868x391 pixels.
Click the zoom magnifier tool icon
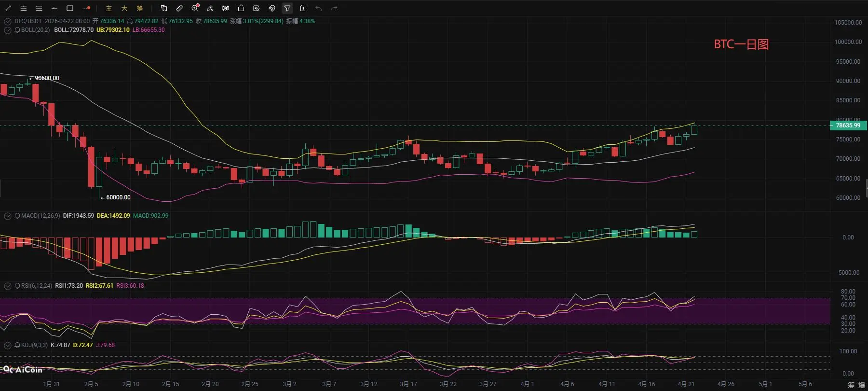pos(195,8)
